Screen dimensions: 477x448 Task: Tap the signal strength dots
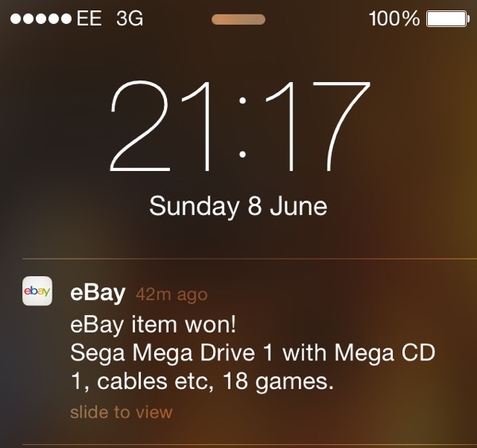click(41, 19)
